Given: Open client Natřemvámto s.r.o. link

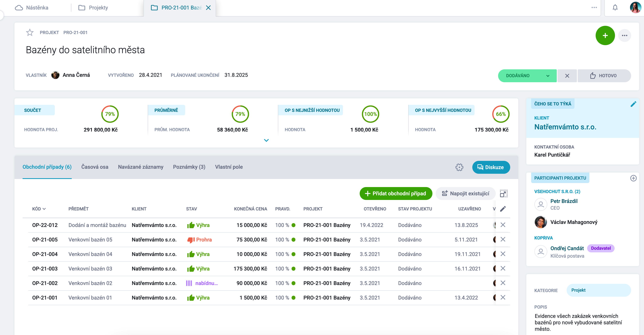Looking at the screenshot, I should tap(565, 127).
